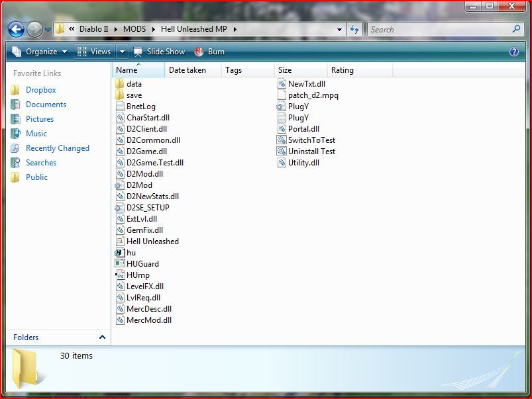This screenshot has width=532, height=399.
Task: Select the D2NewStats.dll file
Action: [x=147, y=197]
